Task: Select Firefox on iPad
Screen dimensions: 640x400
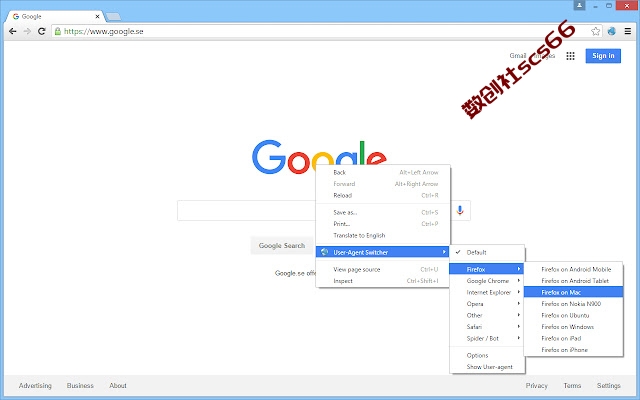Action: (x=573, y=338)
